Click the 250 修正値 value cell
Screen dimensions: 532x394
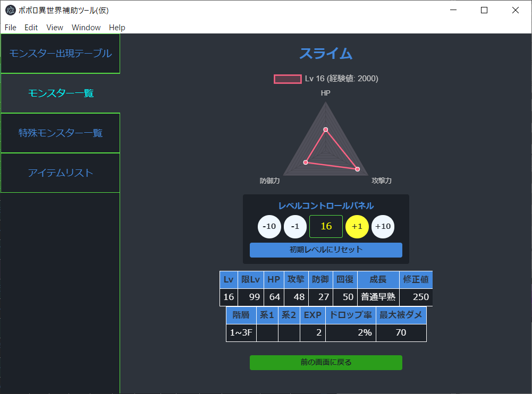(x=416, y=297)
